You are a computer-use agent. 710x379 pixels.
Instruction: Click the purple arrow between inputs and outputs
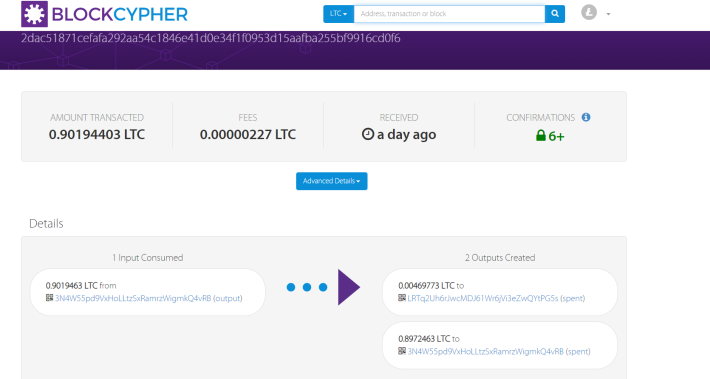click(349, 287)
